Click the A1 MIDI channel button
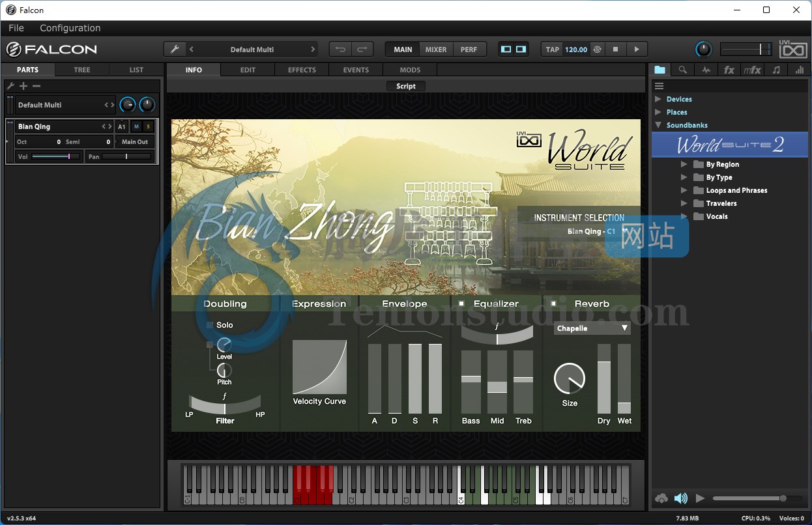Image resolution: width=812 pixels, height=525 pixels. (122, 126)
